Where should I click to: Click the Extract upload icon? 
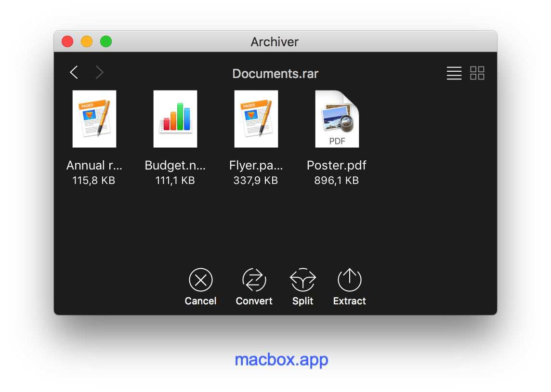pyautogui.click(x=349, y=280)
